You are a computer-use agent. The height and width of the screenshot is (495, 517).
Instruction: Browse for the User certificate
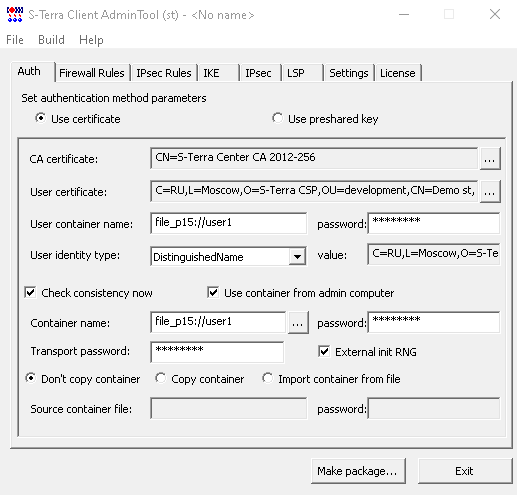(490, 192)
